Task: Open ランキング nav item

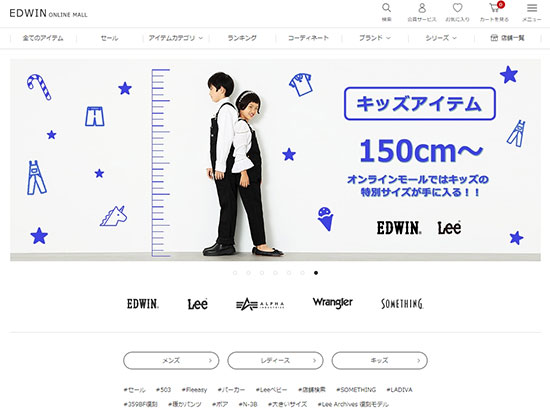Action: click(242, 38)
